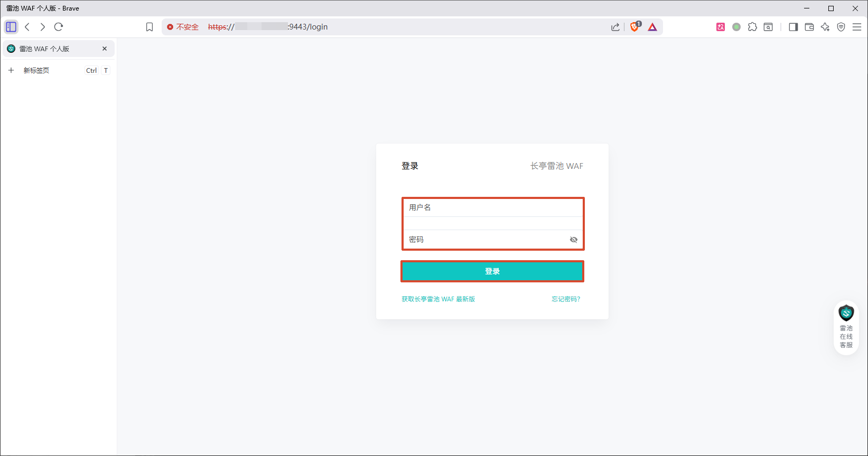
Task: Close the 雷池 WAF 个人版 tab
Action: click(105, 49)
